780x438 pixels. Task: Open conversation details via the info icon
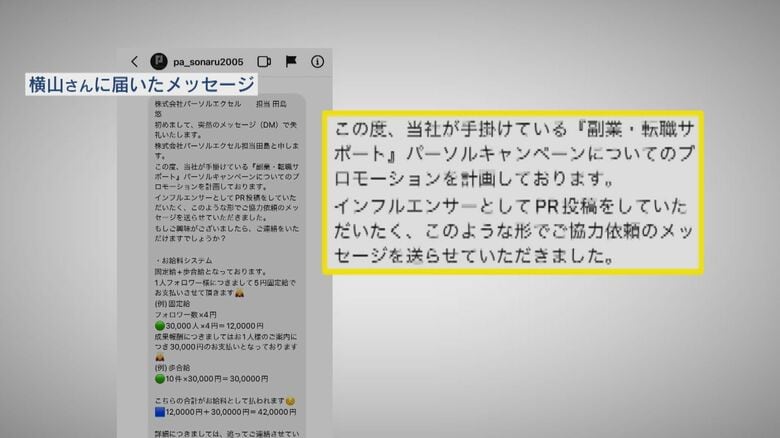317,61
